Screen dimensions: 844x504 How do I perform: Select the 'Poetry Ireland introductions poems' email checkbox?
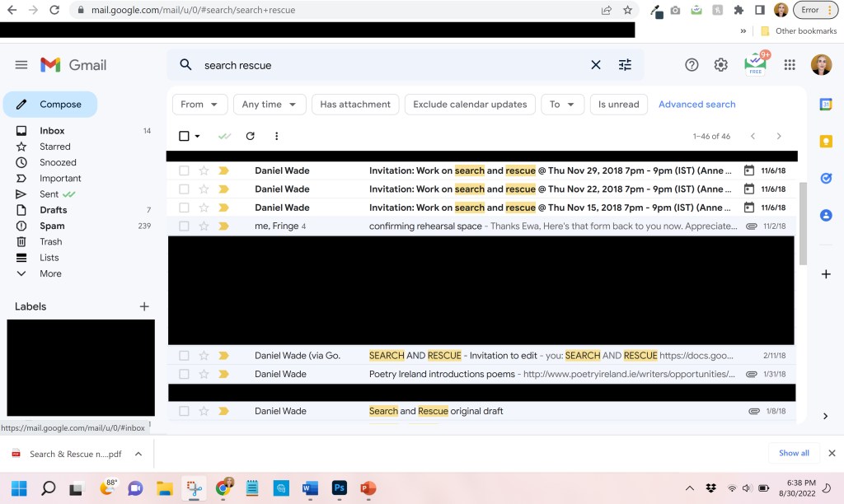click(184, 374)
